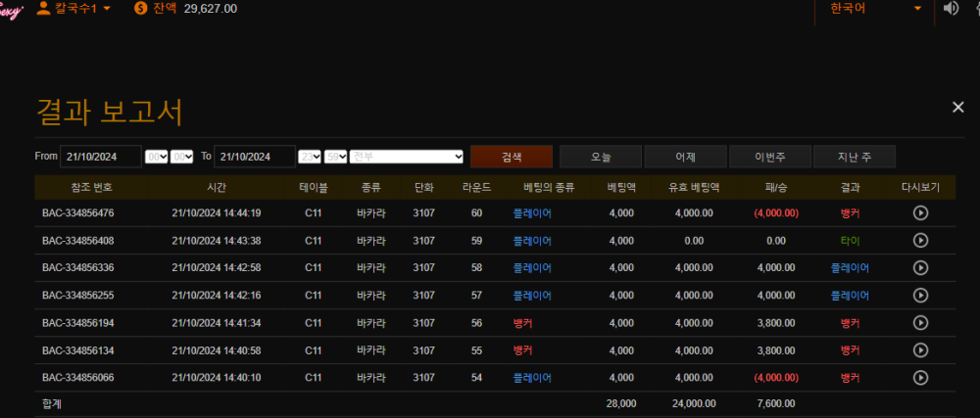980x418 pixels.
Task: Play replay for round 59 tie result
Action: tap(920, 240)
